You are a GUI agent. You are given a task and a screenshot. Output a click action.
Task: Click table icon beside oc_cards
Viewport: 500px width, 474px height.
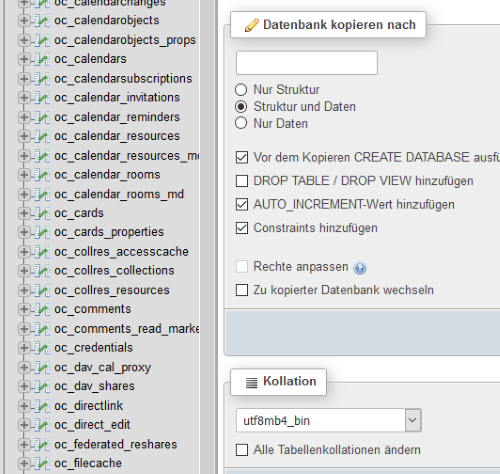(x=42, y=213)
